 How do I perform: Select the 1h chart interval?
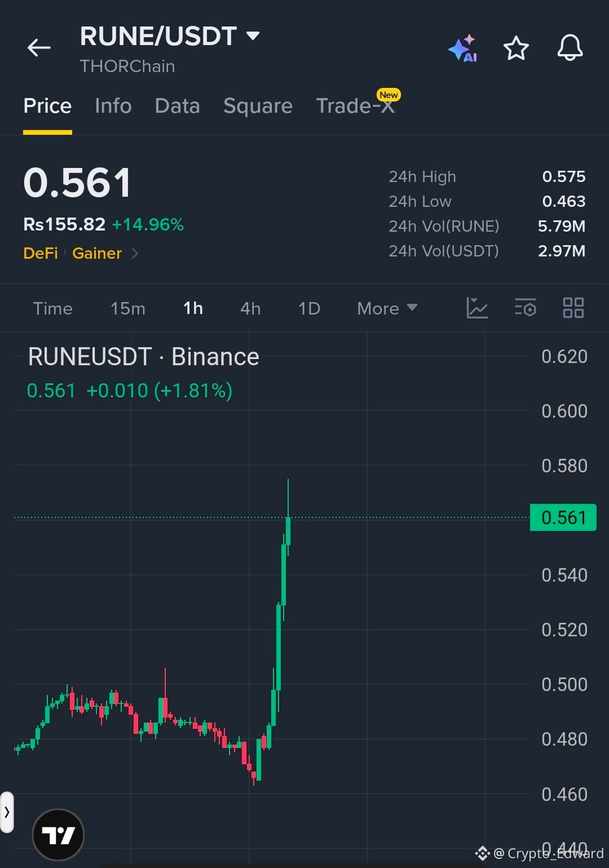pos(193,308)
